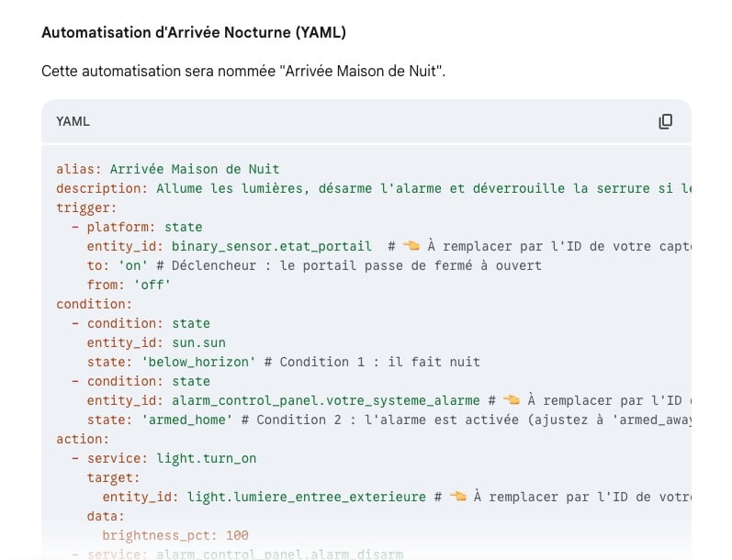Click the description line of code

pos(367,188)
